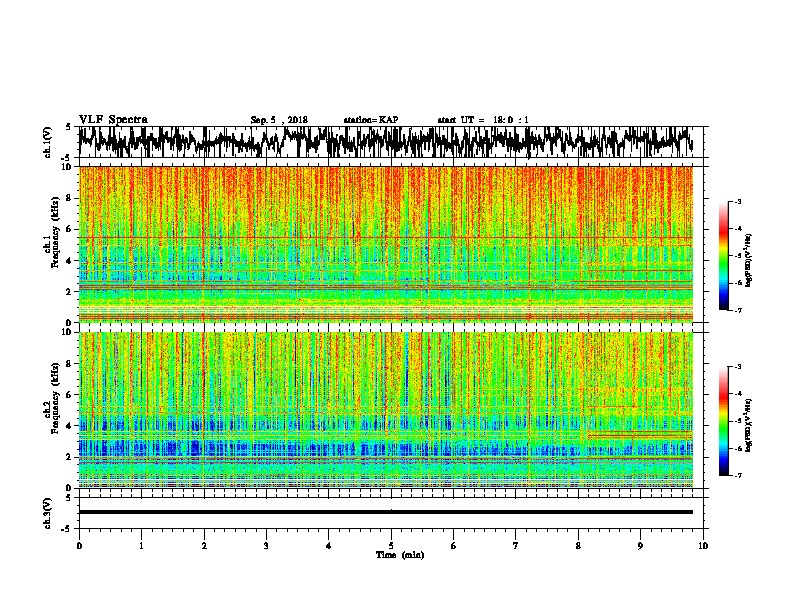Click the time axis tick label "4"

click(328, 546)
